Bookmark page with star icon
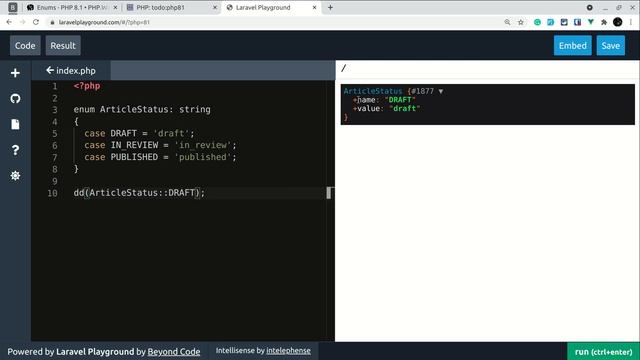The image size is (640, 360). [x=520, y=22]
